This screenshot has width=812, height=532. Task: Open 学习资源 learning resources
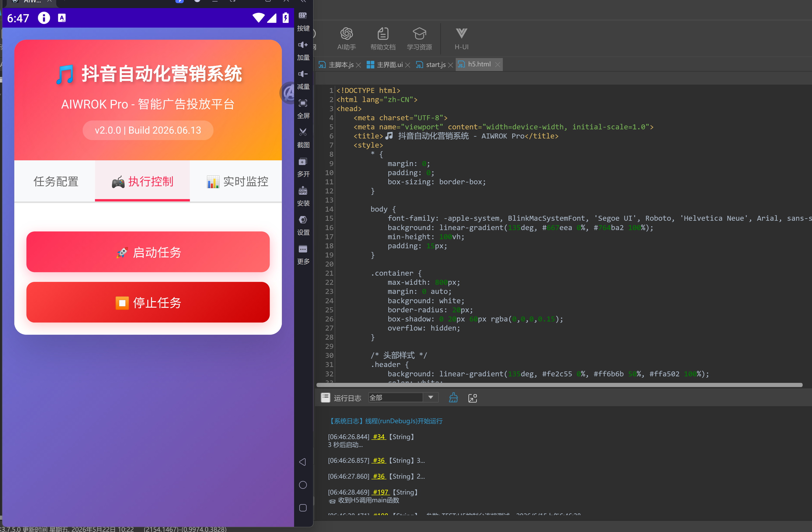[419, 39]
